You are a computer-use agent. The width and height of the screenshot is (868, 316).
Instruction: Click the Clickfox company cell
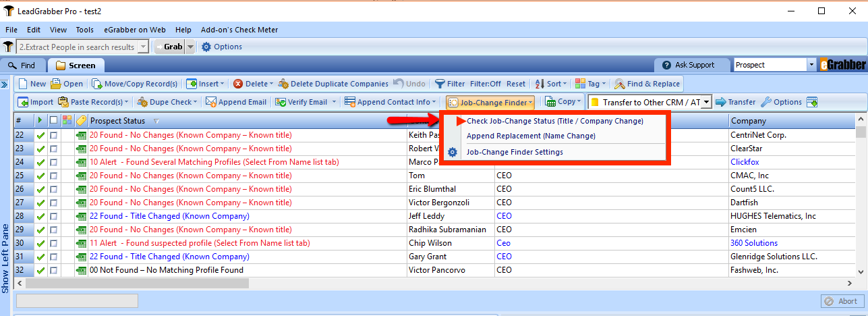click(x=791, y=162)
